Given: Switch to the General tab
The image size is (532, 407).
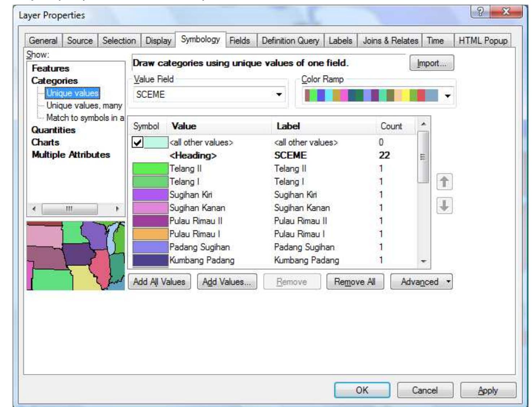Looking at the screenshot, I should (x=43, y=41).
